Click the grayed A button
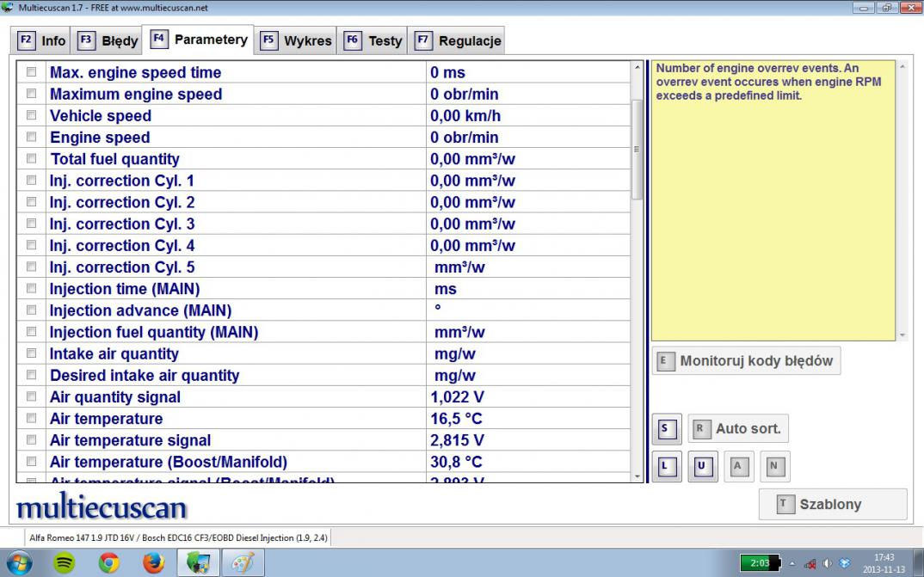 pyautogui.click(x=736, y=466)
